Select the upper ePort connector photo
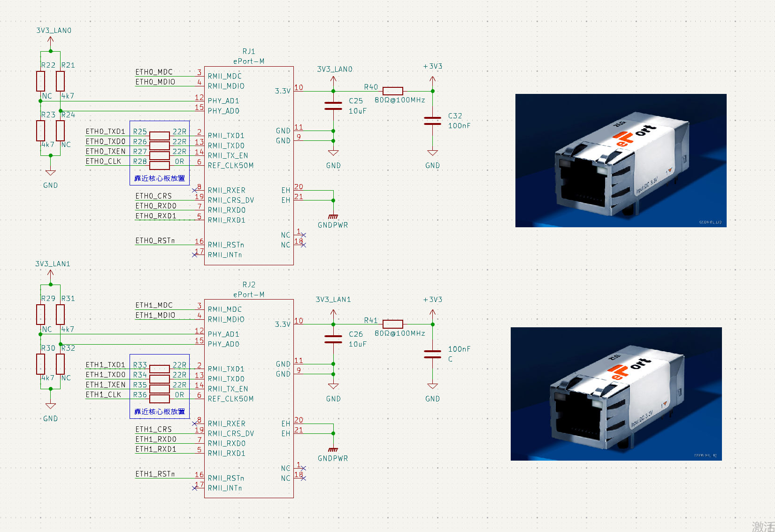775x532 pixels. (621, 161)
